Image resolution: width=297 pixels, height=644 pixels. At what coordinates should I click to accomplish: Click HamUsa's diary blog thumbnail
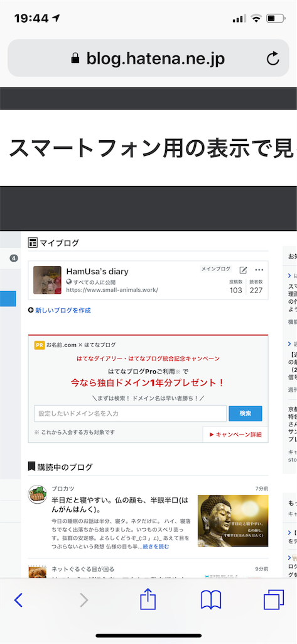[x=47, y=280]
